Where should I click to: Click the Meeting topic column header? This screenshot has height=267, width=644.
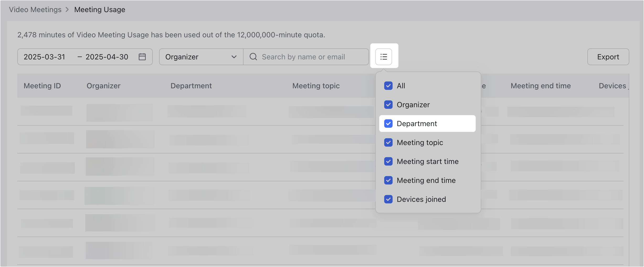click(316, 86)
